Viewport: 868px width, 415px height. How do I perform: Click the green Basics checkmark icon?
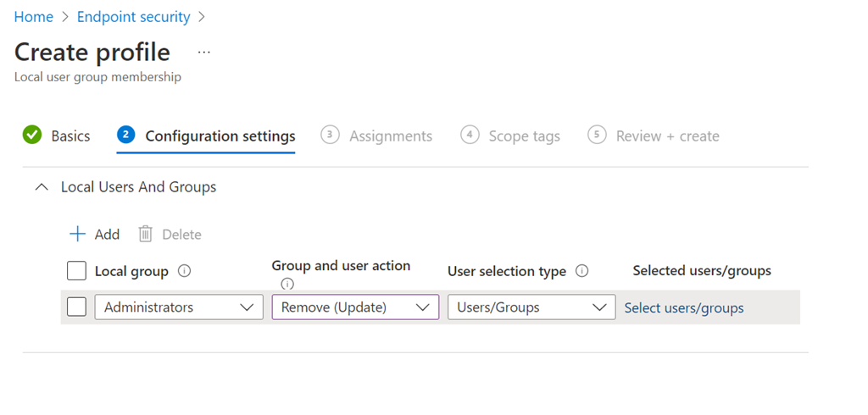[x=32, y=136]
